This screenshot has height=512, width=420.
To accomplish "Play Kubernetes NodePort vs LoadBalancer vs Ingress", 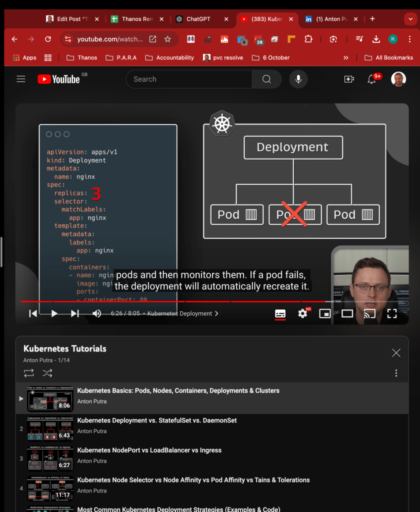I will (149, 450).
